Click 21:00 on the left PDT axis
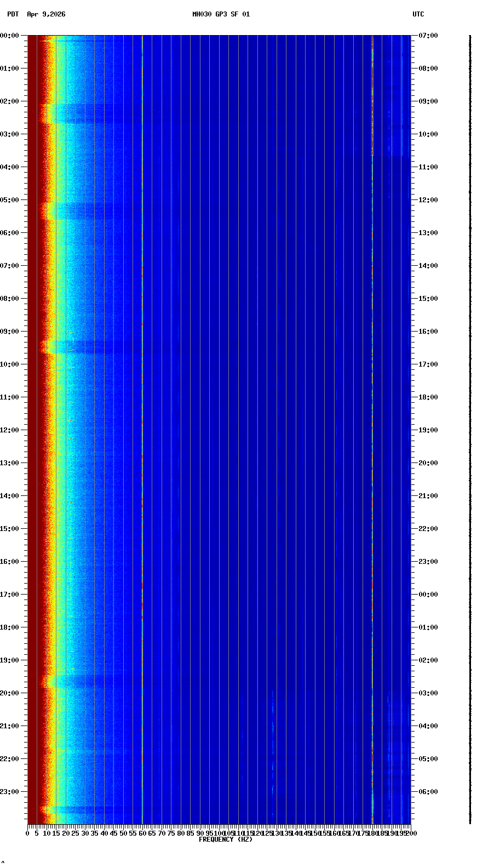The height and width of the screenshot is (868, 494). point(10,726)
